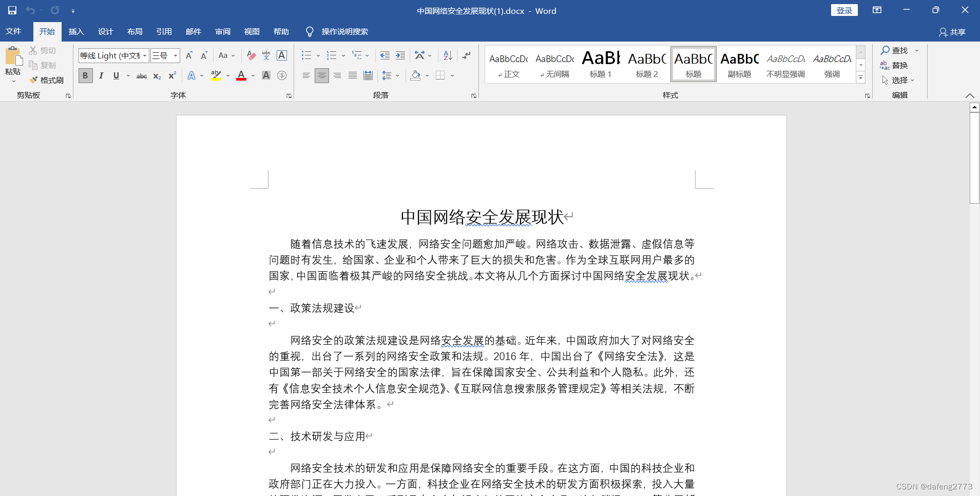Apply paragraph shading fill color

pos(416,75)
